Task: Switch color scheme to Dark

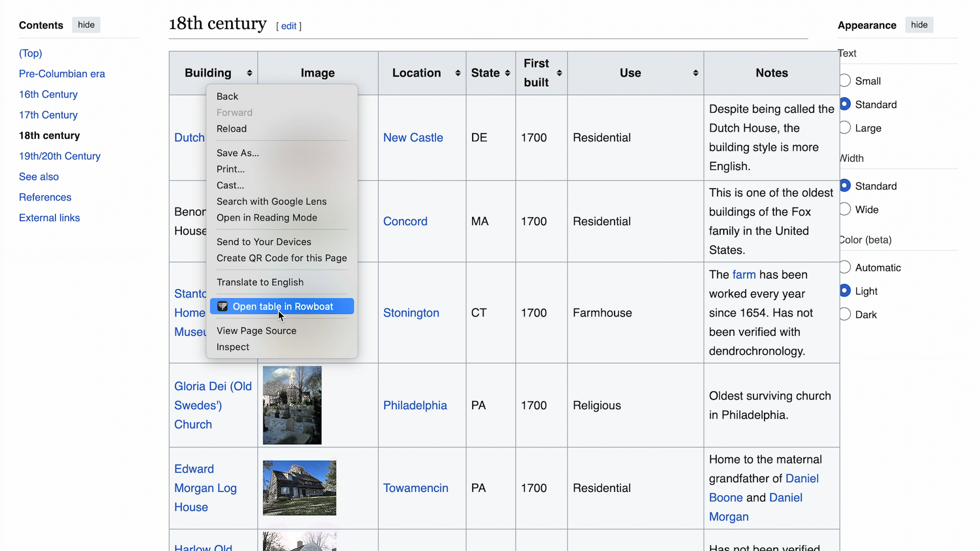Action: tap(845, 314)
